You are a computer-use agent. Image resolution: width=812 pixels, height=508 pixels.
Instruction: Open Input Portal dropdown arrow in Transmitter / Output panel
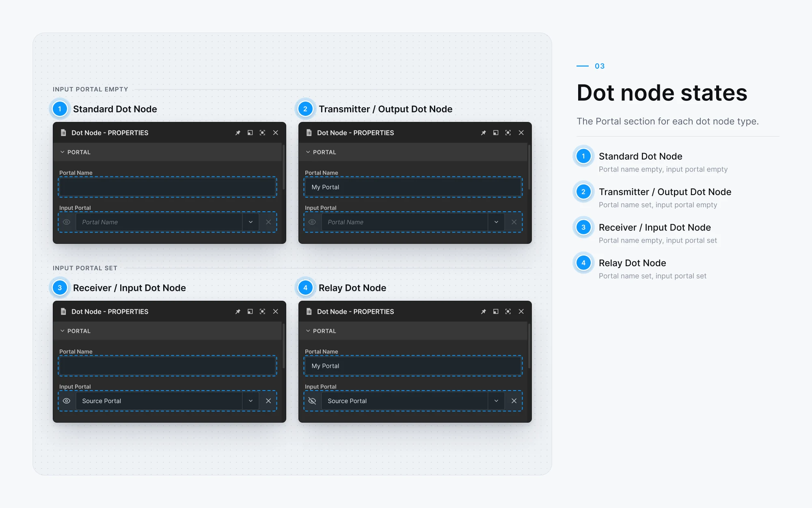coord(496,222)
